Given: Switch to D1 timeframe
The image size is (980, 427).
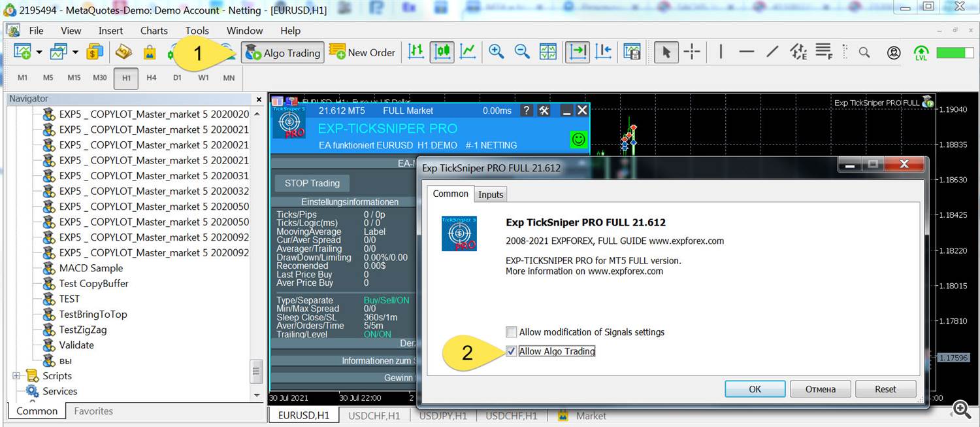Looking at the screenshot, I should 177,78.
